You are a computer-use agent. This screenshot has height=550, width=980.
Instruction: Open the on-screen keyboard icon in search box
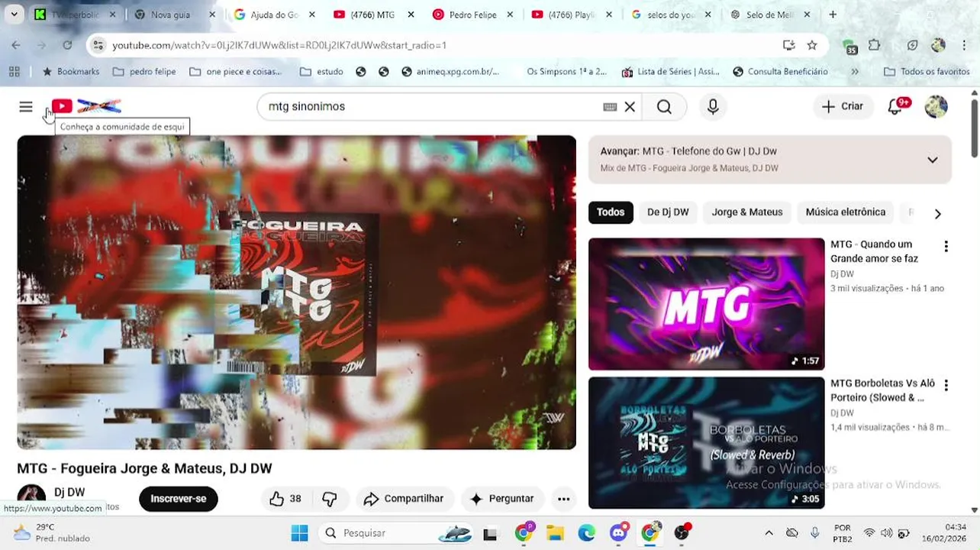tap(610, 107)
